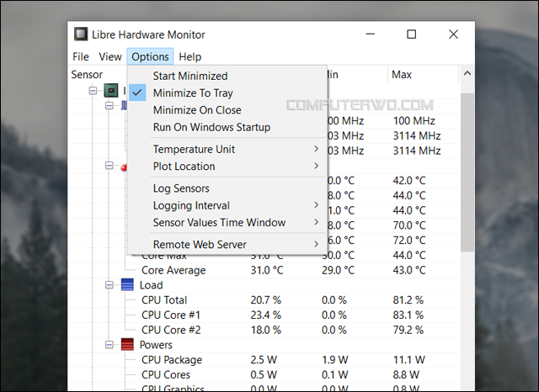This screenshot has width=539, height=392.
Task: Click the Max column header
Action: [x=402, y=75]
